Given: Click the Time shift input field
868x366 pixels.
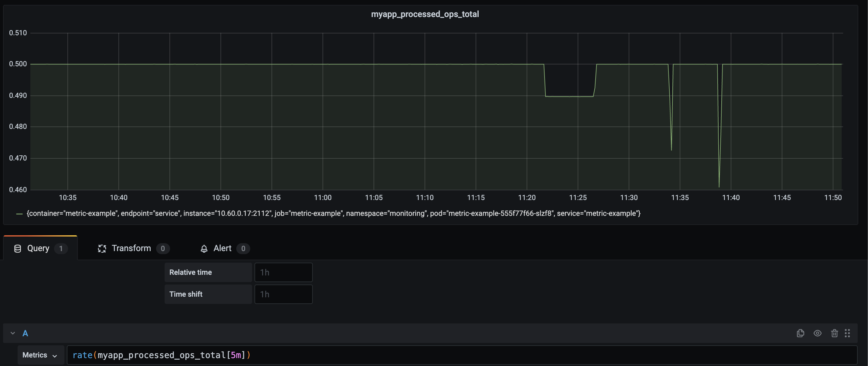Looking at the screenshot, I should click(x=283, y=294).
